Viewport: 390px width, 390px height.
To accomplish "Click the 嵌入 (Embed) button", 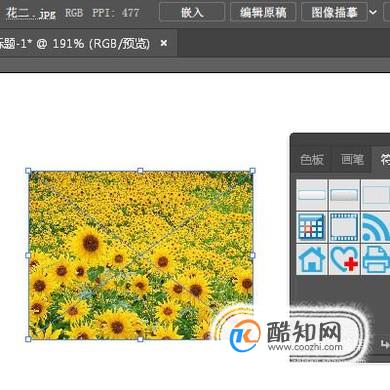I will pyautogui.click(x=192, y=12).
